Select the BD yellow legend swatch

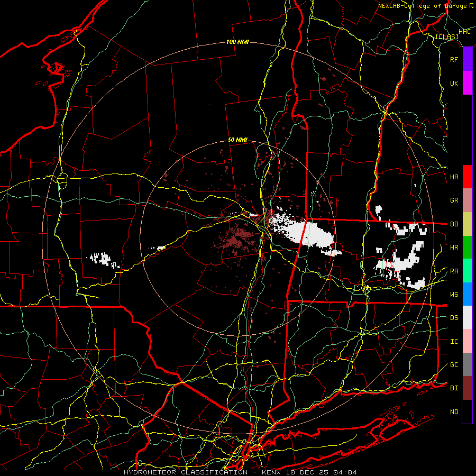click(x=467, y=224)
